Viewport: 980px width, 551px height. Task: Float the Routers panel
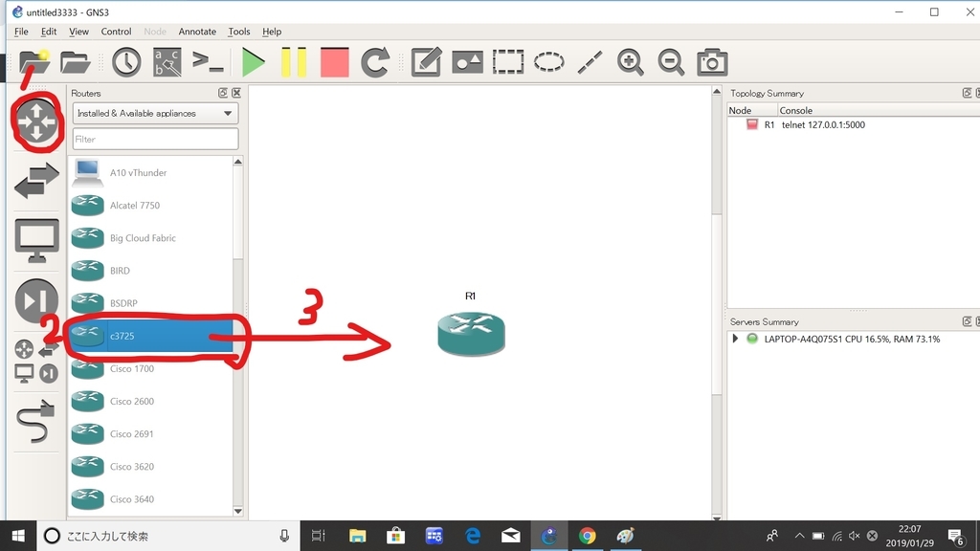point(222,93)
